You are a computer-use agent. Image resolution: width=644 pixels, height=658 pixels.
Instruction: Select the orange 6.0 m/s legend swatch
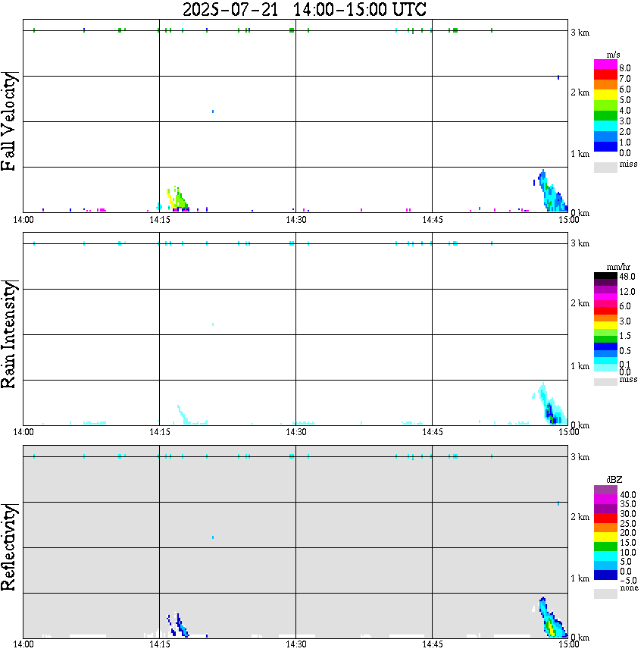(605, 85)
